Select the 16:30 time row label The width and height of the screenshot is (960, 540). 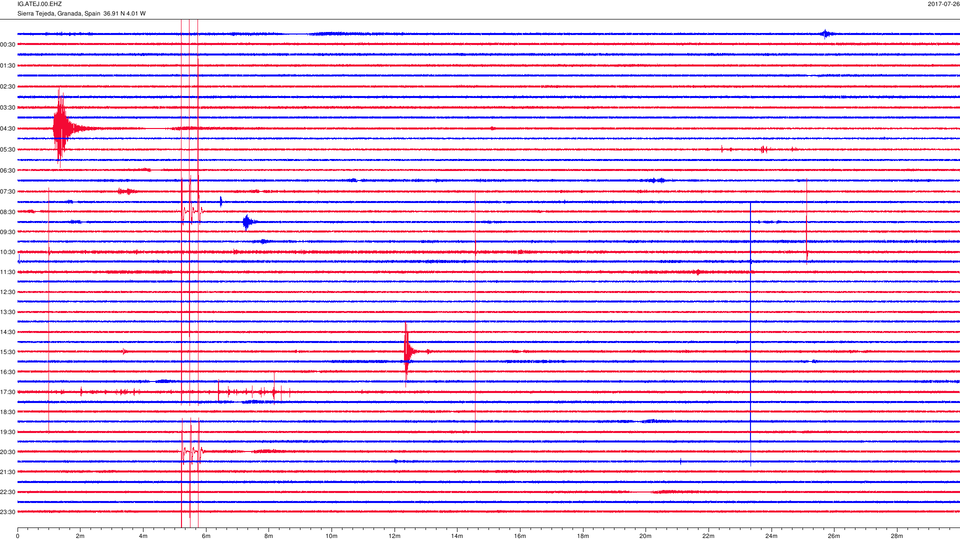coord(8,372)
